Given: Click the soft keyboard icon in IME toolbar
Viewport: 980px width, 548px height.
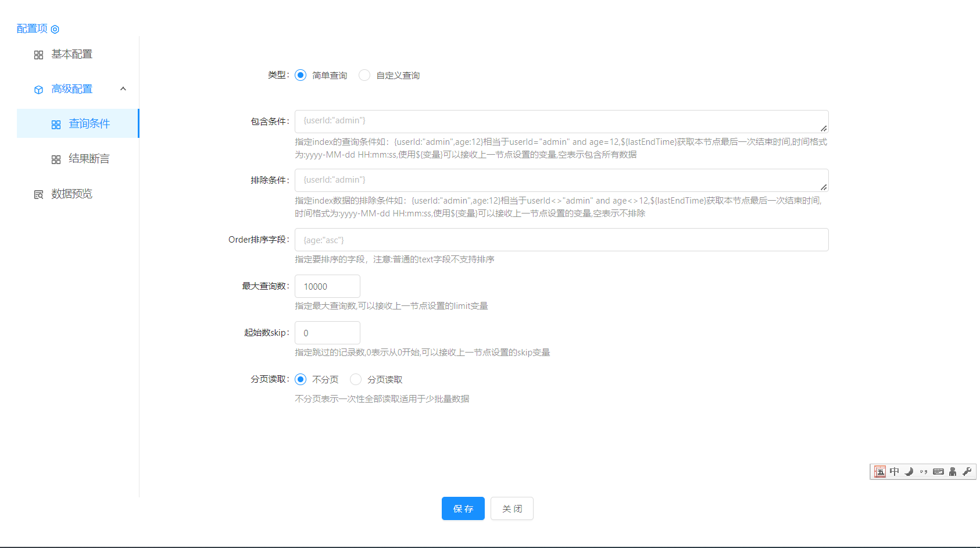Looking at the screenshot, I should pos(938,472).
